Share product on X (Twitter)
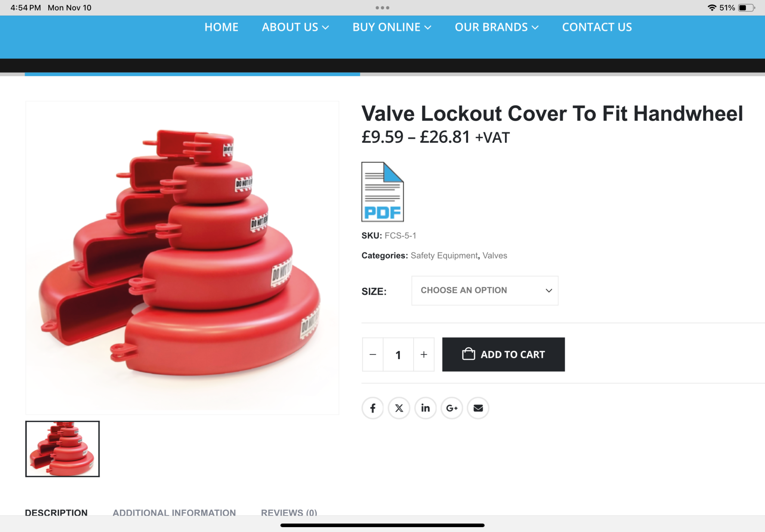 tap(399, 408)
